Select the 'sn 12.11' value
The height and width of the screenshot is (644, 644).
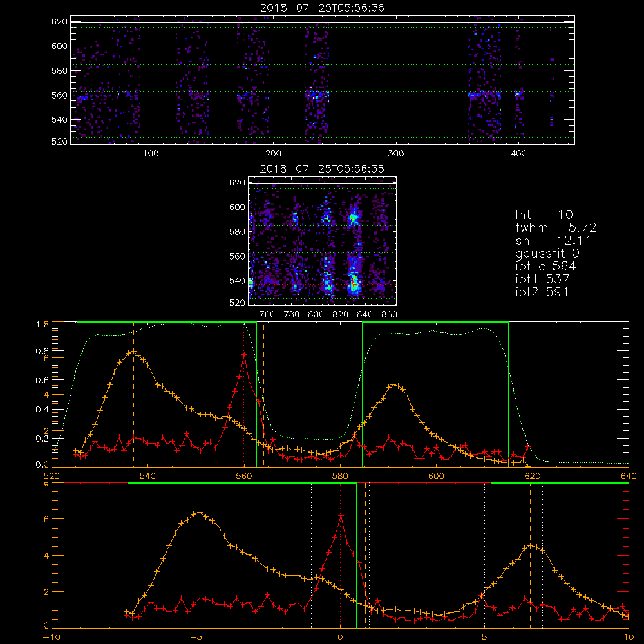553,240
